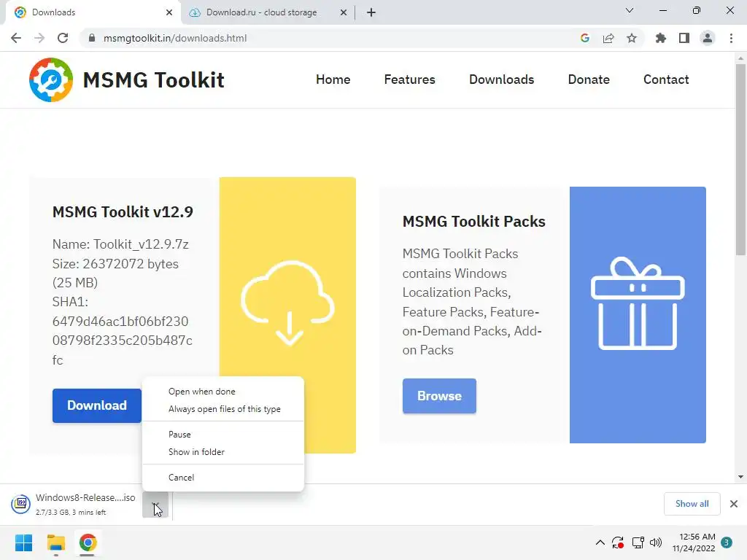Click the scrollbar down arrow
747x560 pixels.
click(740, 477)
